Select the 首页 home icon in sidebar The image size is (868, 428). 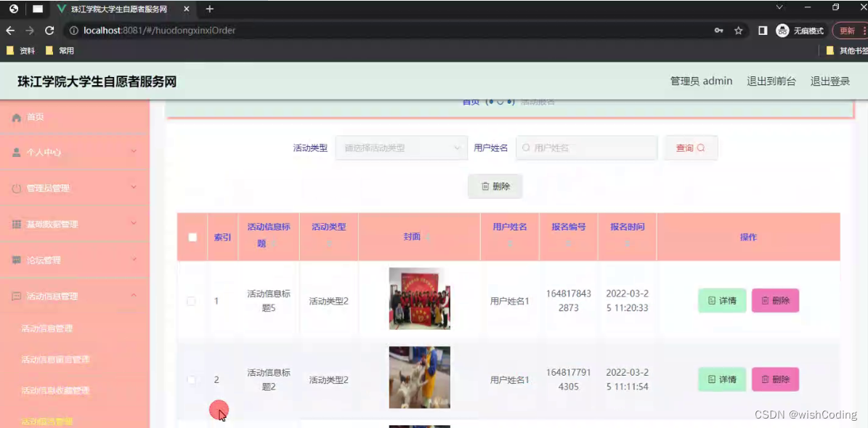pos(15,116)
